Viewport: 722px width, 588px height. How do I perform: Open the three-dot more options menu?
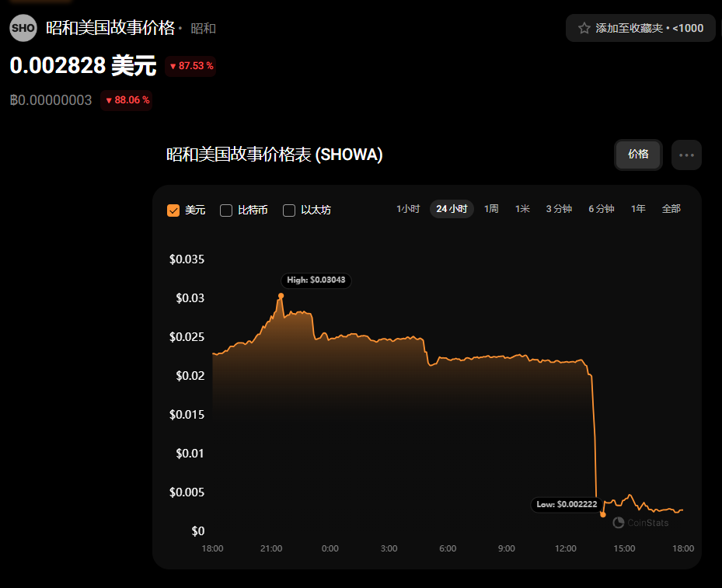[x=686, y=155]
